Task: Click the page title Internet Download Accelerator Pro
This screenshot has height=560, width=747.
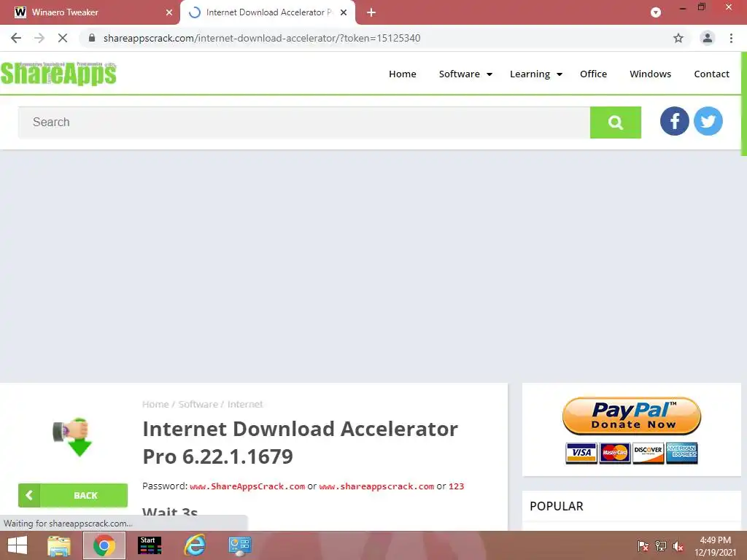Action: coord(300,443)
